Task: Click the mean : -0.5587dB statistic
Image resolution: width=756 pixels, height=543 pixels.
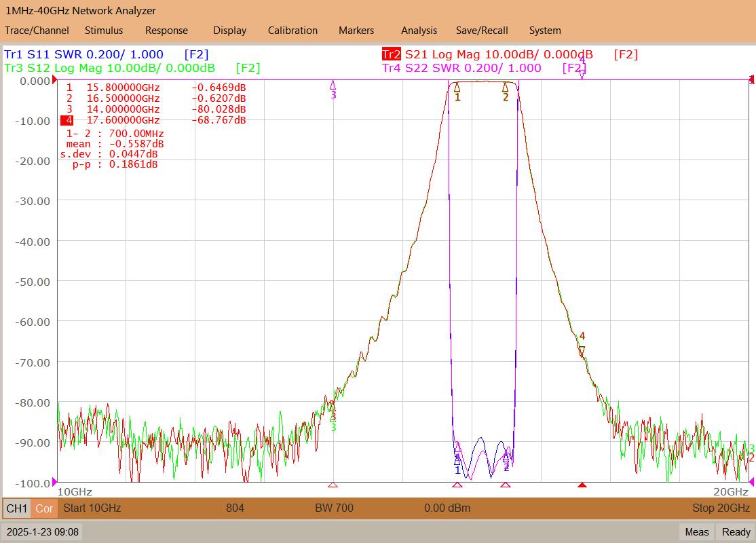Action: click(115, 144)
